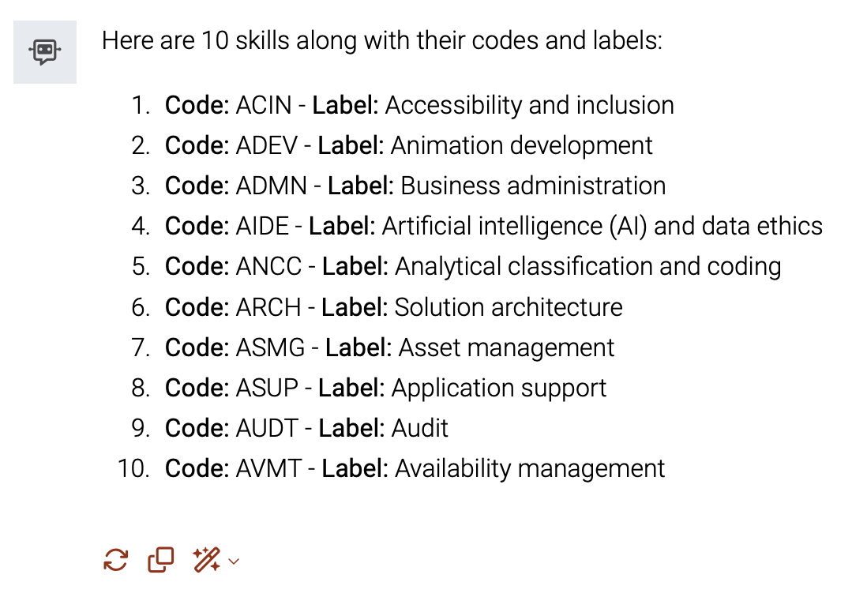The height and width of the screenshot is (616, 867).
Task: Click the intro text about 10 skills
Action: click(382, 40)
